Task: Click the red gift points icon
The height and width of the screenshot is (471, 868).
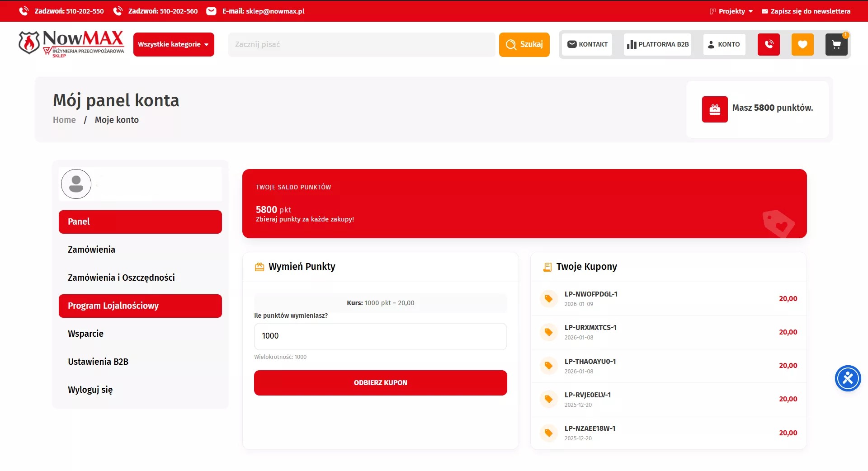Action: pos(715,109)
